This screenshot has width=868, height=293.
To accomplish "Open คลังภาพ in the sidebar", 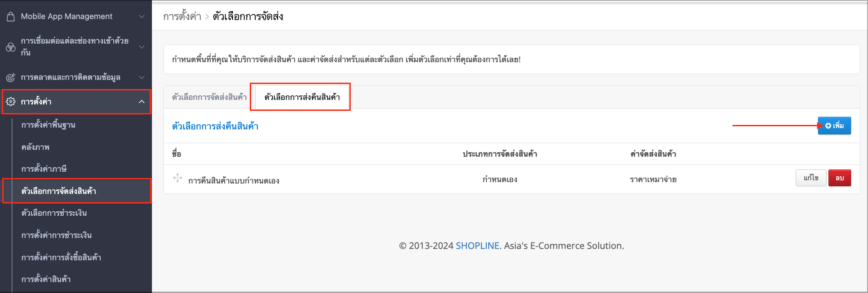I will pyautogui.click(x=35, y=147).
